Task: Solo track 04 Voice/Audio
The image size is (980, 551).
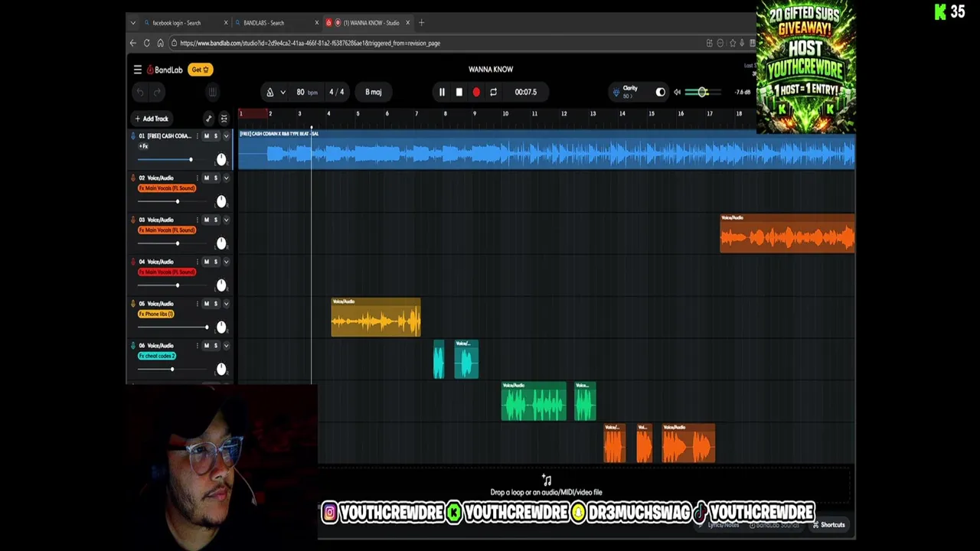Action: tap(215, 262)
